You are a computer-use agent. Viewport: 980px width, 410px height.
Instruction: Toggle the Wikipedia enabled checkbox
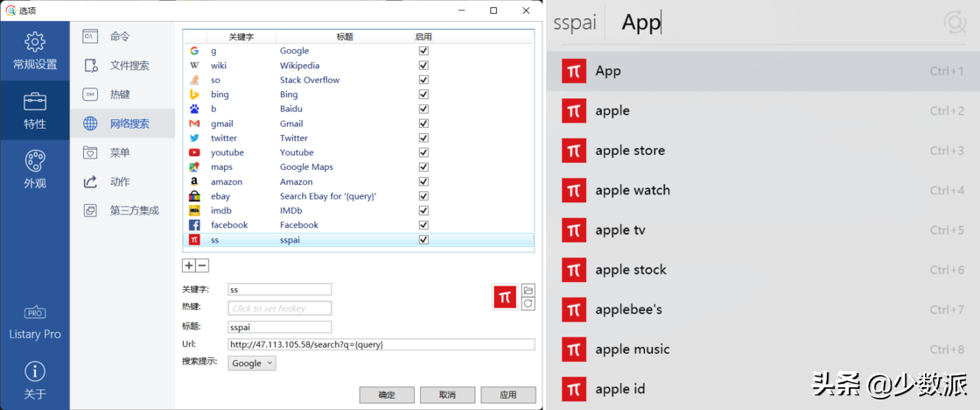[423, 65]
